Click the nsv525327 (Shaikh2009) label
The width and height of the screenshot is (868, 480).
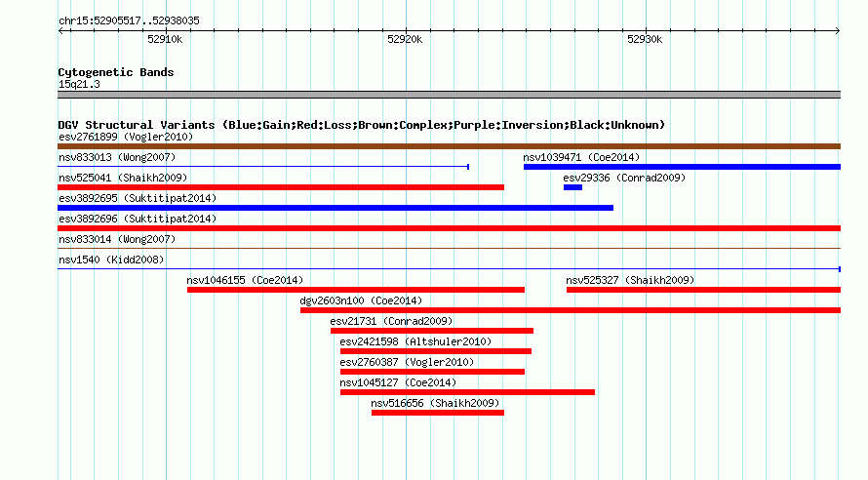pos(630,280)
